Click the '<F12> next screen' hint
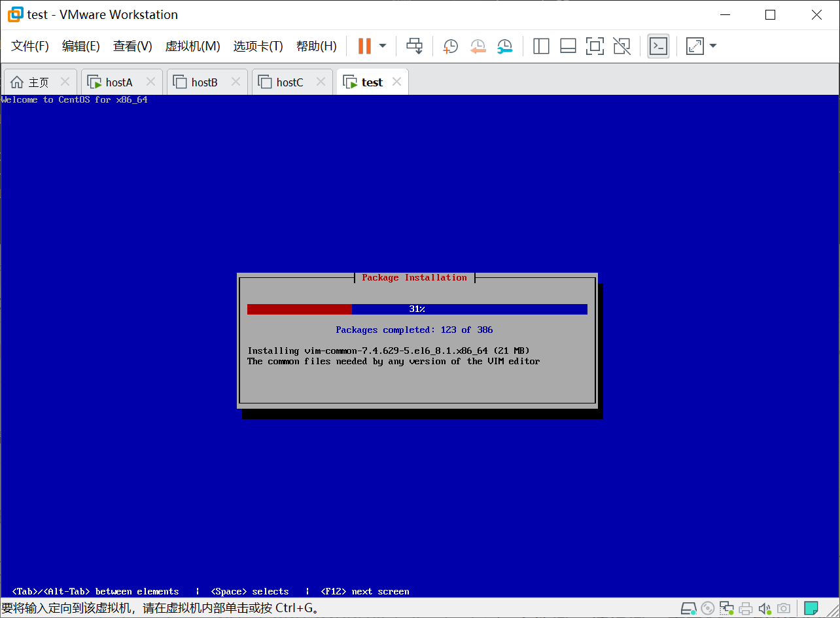 point(365,592)
